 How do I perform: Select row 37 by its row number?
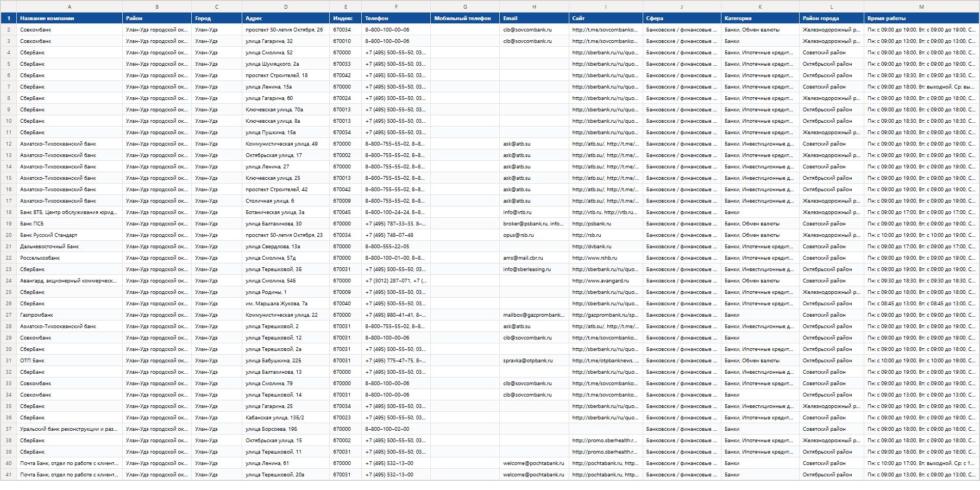(x=9, y=429)
